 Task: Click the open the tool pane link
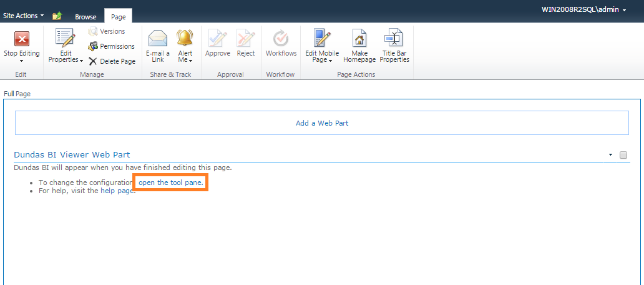170,182
